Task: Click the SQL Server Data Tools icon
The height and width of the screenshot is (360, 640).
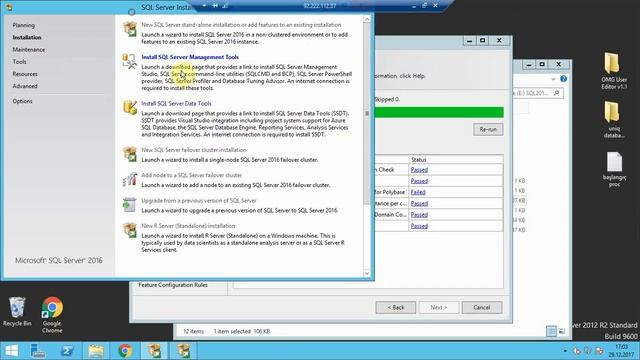Action: pyautogui.click(x=130, y=107)
